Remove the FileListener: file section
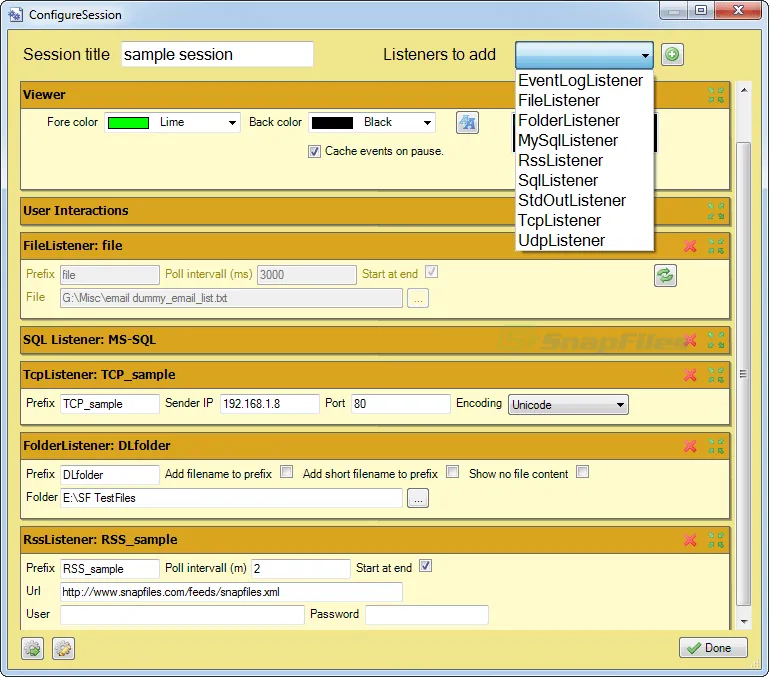Viewport: 769px width, 677px height. (690, 246)
